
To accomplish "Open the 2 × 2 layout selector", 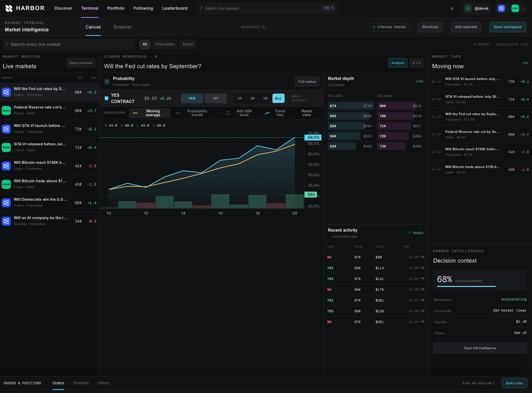I will pyautogui.click(x=416, y=63).
